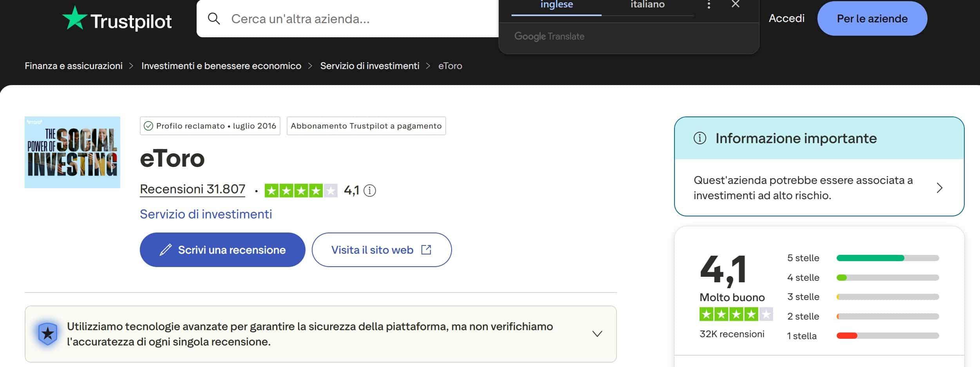Select the 'inglese' translate tab
This screenshot has width=980, height=367.
click(556, 5)
